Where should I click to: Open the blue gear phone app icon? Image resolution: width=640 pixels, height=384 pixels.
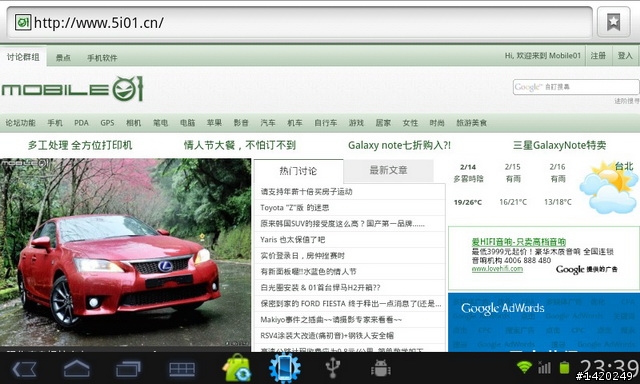284,368
